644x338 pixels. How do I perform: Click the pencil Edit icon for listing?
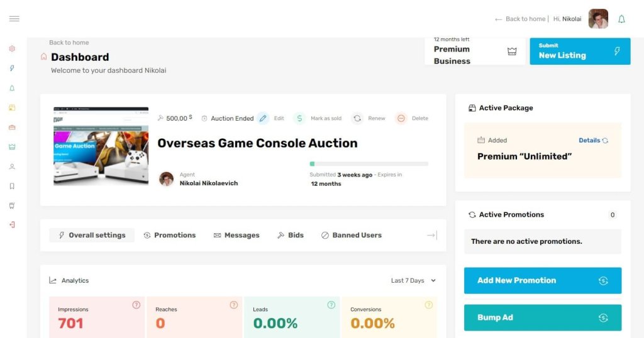[263, 118]
